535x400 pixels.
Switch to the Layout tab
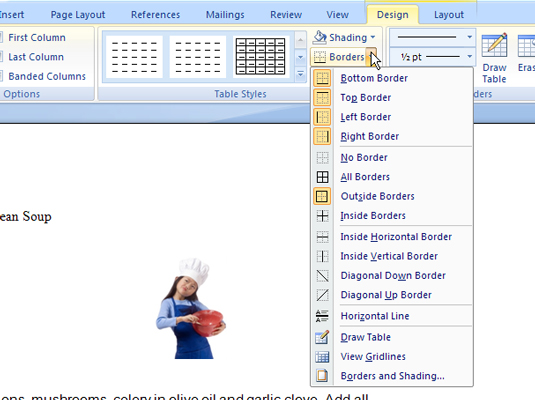click(449, 15)
